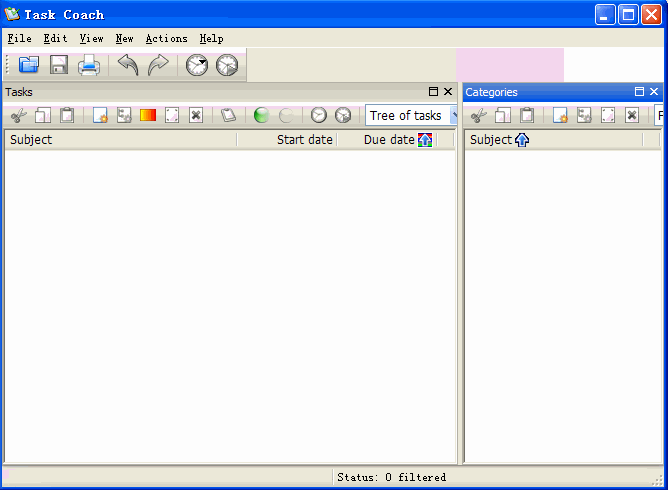Stop effort tracking in main toolbar

tap(227, 65)
